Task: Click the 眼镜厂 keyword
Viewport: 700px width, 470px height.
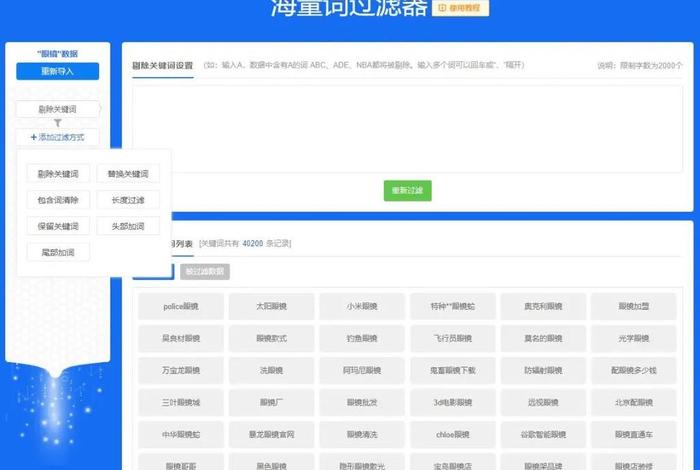Action: pyautogui.click(x=271, y=402)
